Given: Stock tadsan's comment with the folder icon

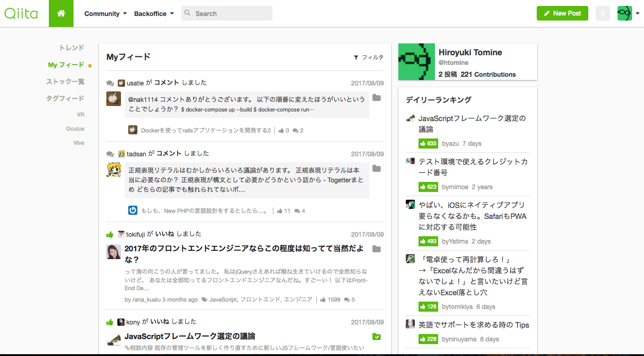Looking at the screenshot, I should click(x=377, y=169).
